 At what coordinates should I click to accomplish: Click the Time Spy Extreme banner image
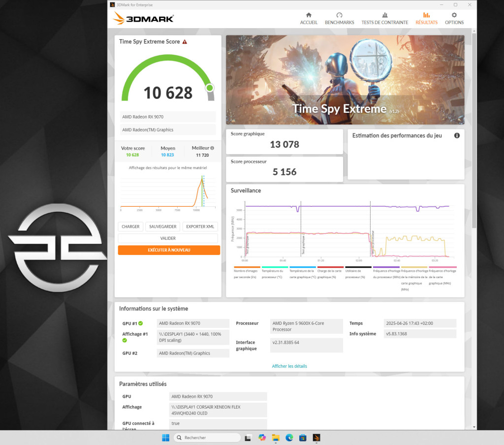click(345, 80)
